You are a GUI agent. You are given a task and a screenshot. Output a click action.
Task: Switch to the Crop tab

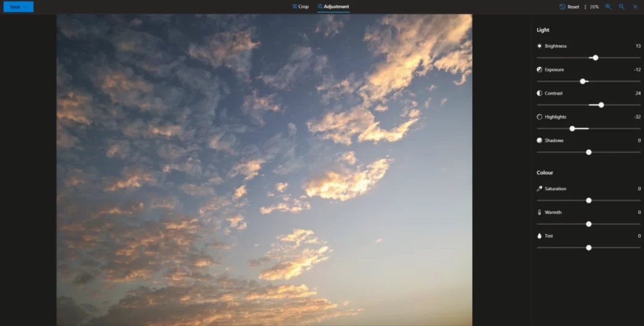coord(300,7)
